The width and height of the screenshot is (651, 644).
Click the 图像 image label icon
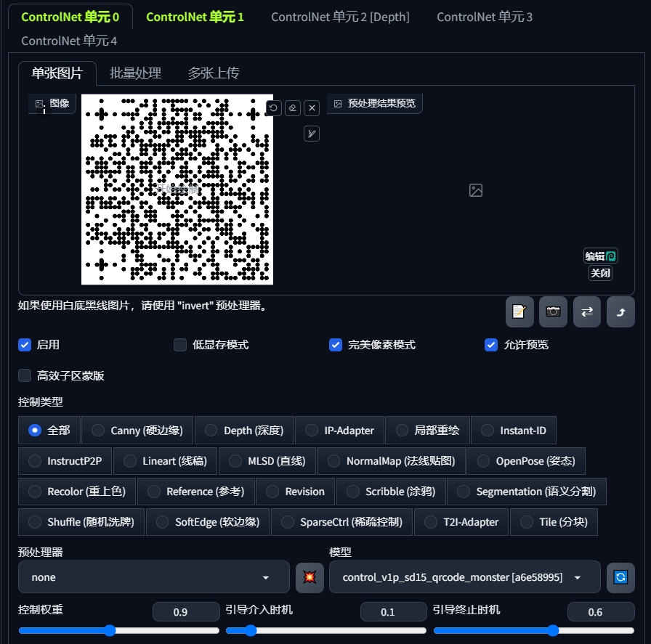coord(39,103)
